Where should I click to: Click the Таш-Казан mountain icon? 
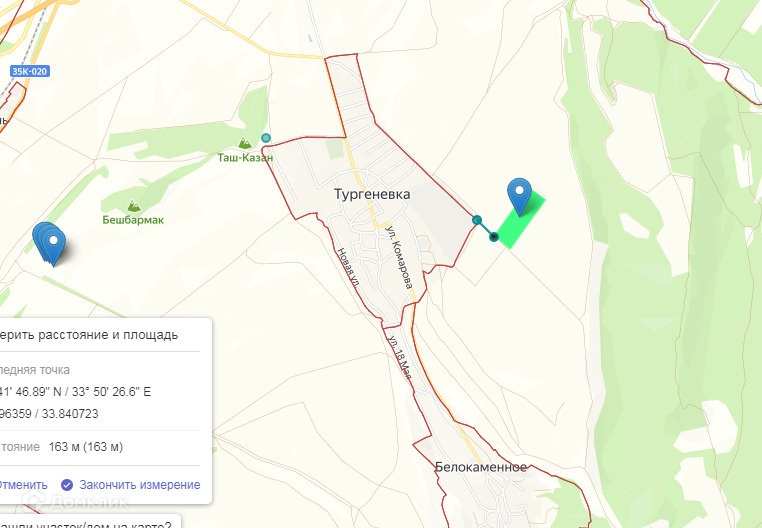(x=245, y=143)
